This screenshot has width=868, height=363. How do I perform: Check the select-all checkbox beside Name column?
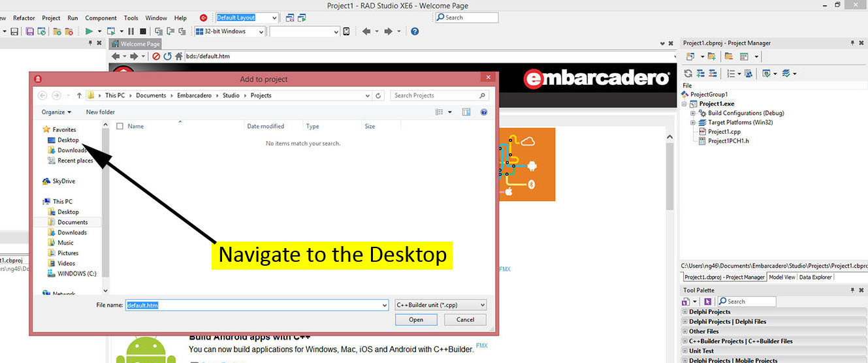coord(120,126)
